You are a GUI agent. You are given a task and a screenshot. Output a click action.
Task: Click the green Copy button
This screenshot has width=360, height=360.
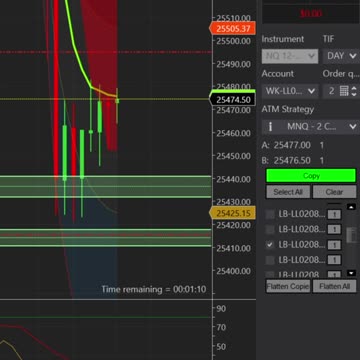(311, 176)
